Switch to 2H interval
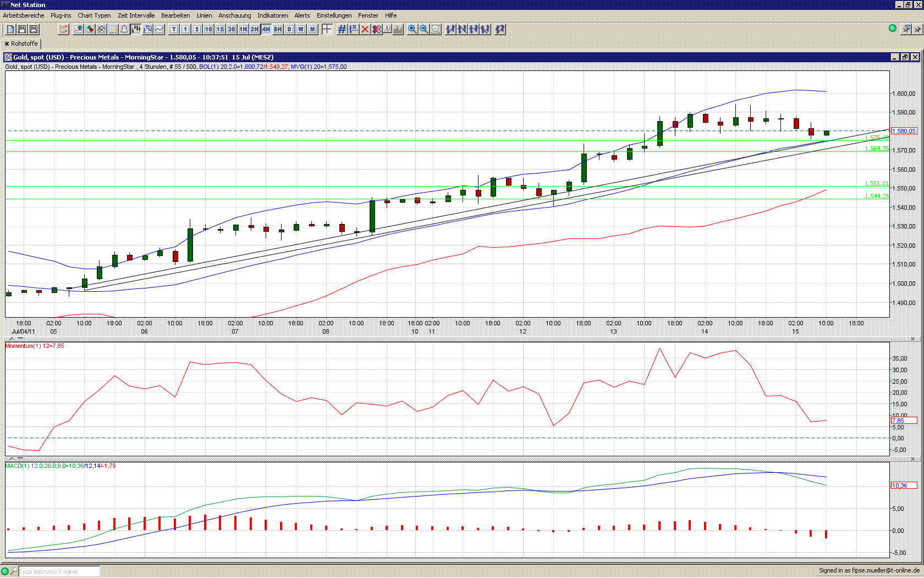The height and width of the screenshot is (578, 924). [x=255, y=29]
